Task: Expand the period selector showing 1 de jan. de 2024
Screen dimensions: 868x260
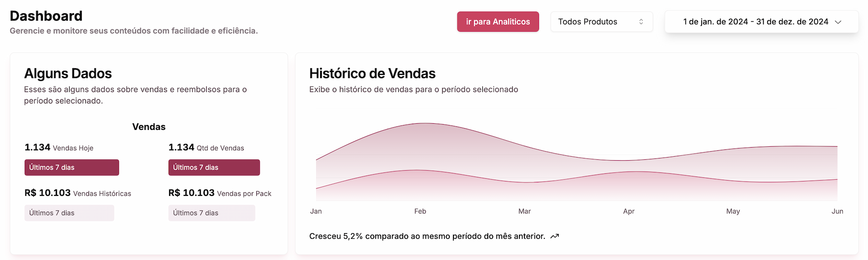Action: click(x=761, y=21)
